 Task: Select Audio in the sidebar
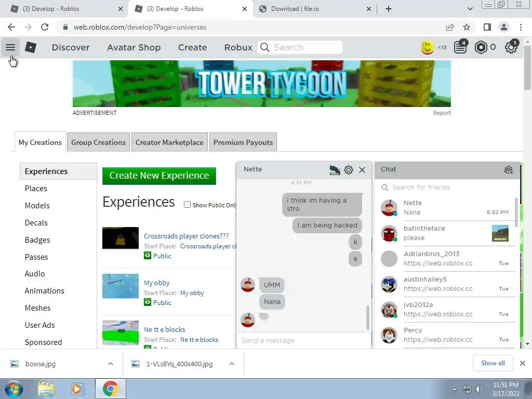click(35, 273)
